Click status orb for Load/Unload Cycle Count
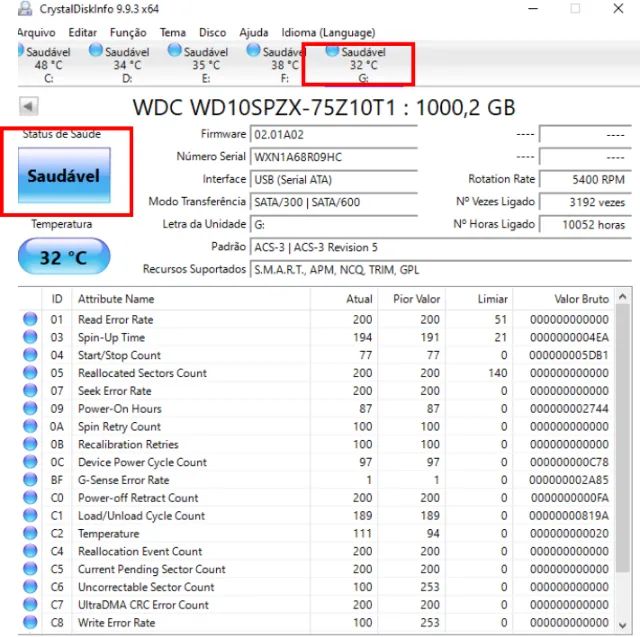This screenshot has width=640, height=637. click(30, 515)
